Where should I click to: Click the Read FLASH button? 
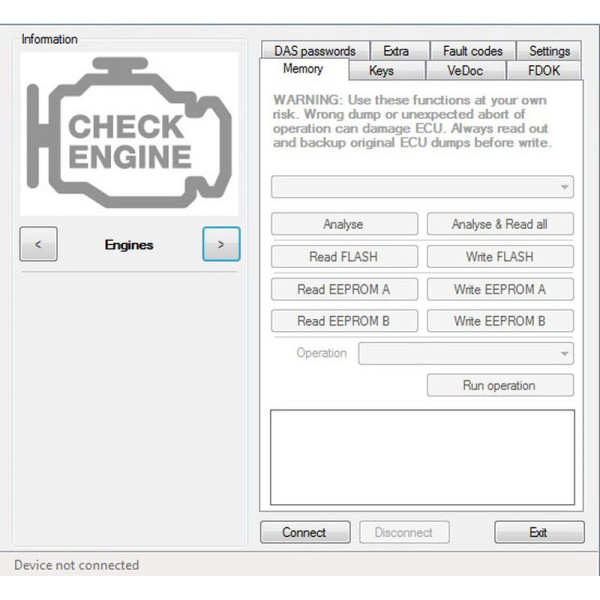click(x=343, y=257)
